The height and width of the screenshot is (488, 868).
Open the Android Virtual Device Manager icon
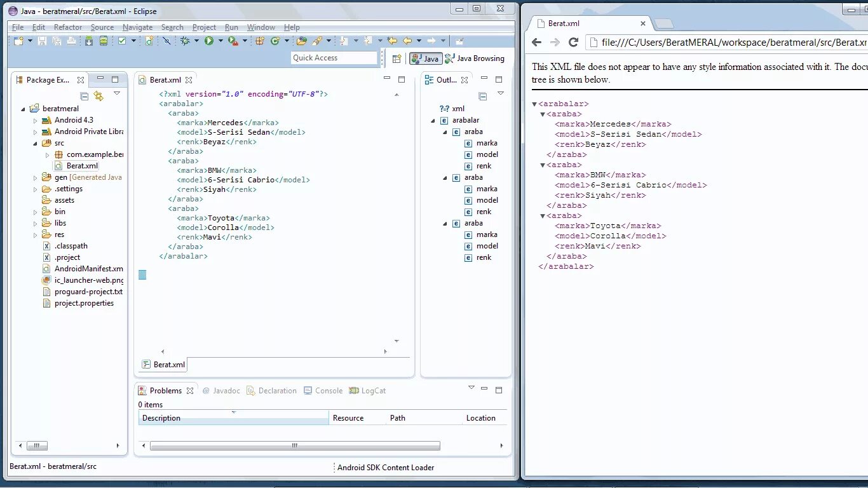[x=104, y=41]
